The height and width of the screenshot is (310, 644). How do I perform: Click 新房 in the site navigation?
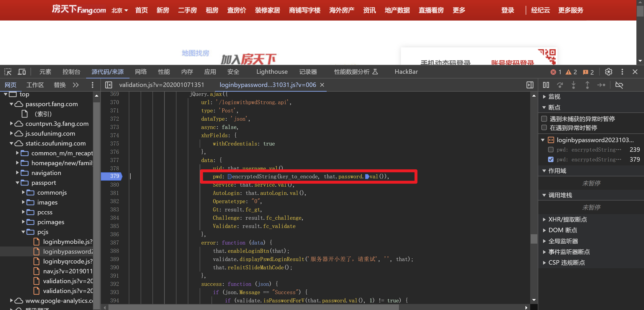click(x=163, y=10)
